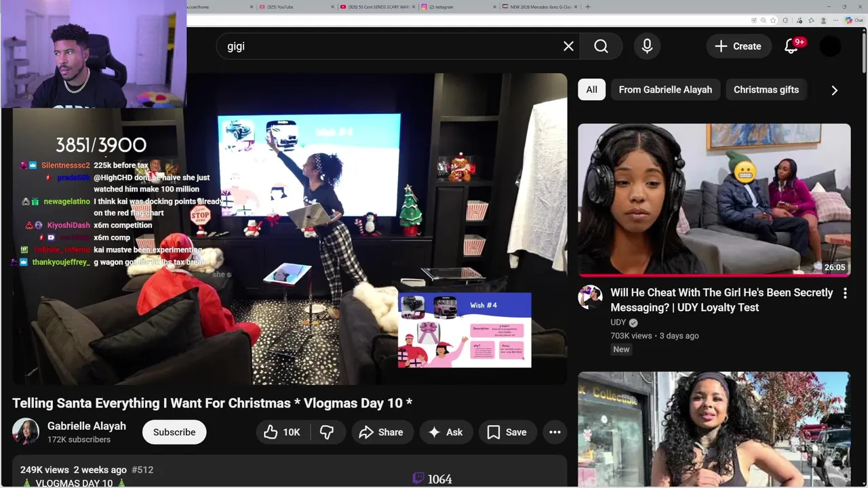Click the New badge under UDY video

coord(621,349)
